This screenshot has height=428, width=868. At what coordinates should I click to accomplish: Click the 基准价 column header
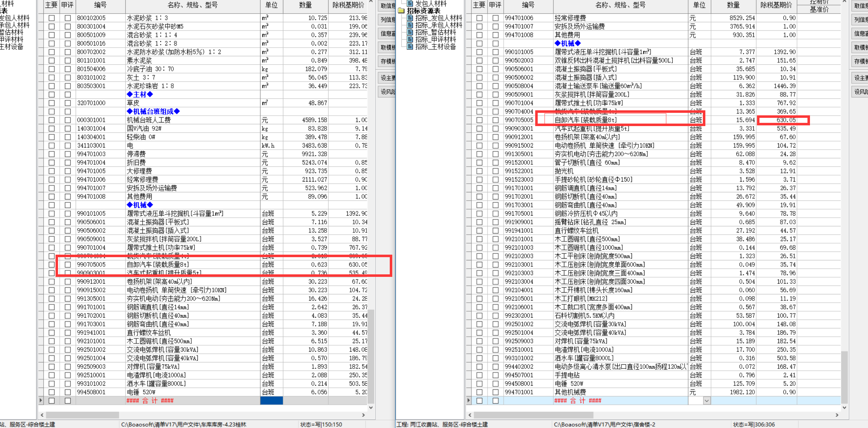(x=819, y=10)
